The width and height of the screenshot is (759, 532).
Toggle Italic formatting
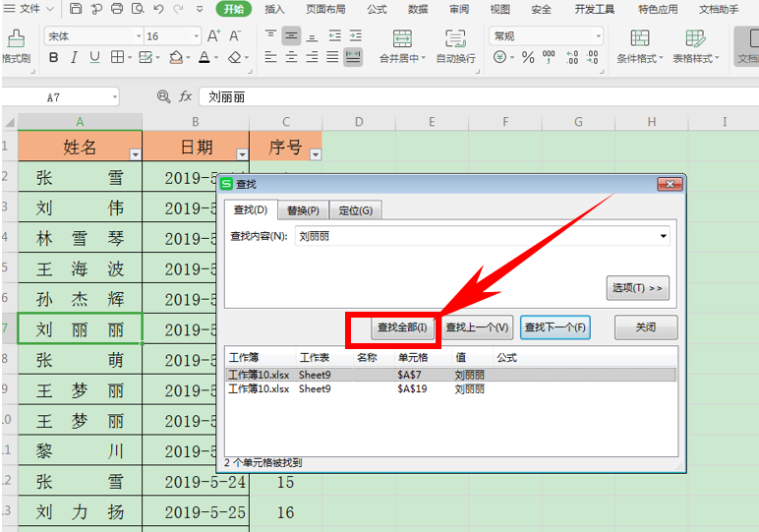pos(74,58)
